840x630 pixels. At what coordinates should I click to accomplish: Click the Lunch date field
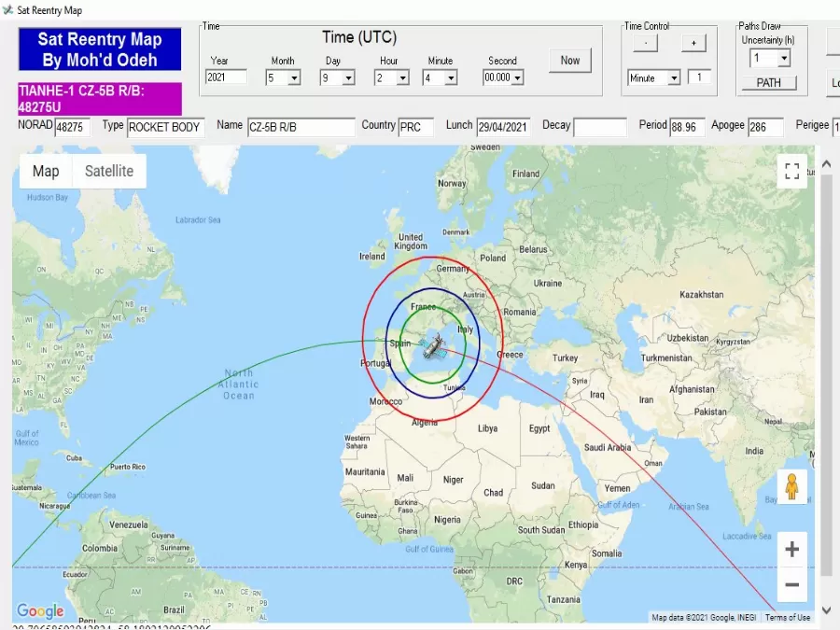click(x=503, y=127)
